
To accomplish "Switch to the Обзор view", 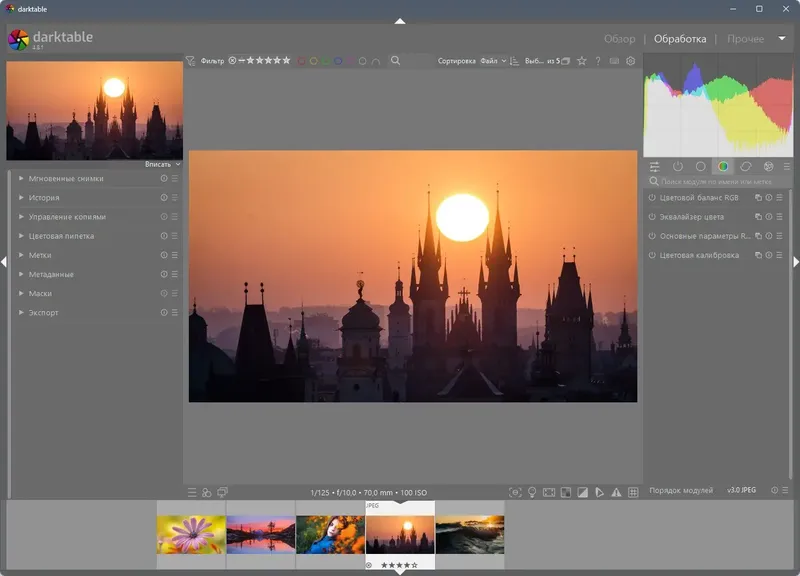I will [x=619, y=39].
